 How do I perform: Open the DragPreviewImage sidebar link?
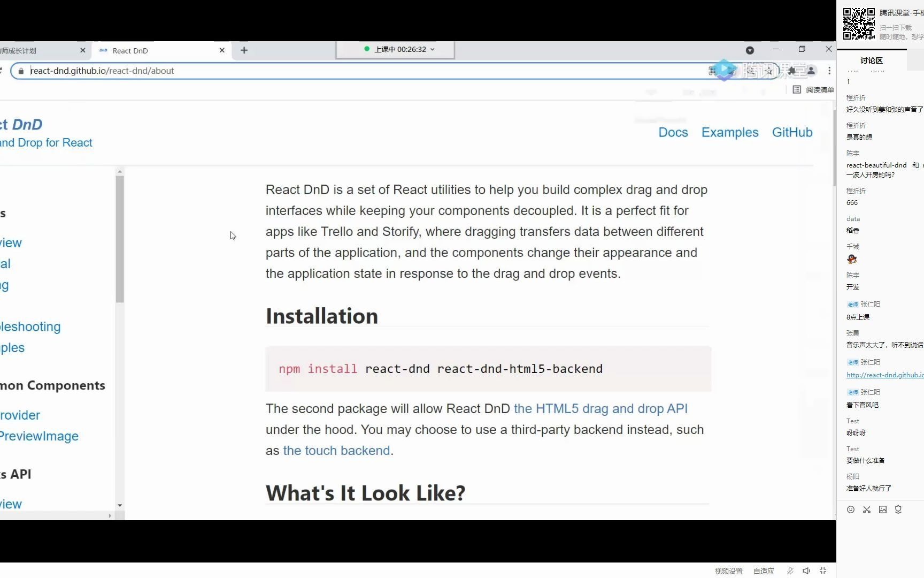click(x=40, y=436)
